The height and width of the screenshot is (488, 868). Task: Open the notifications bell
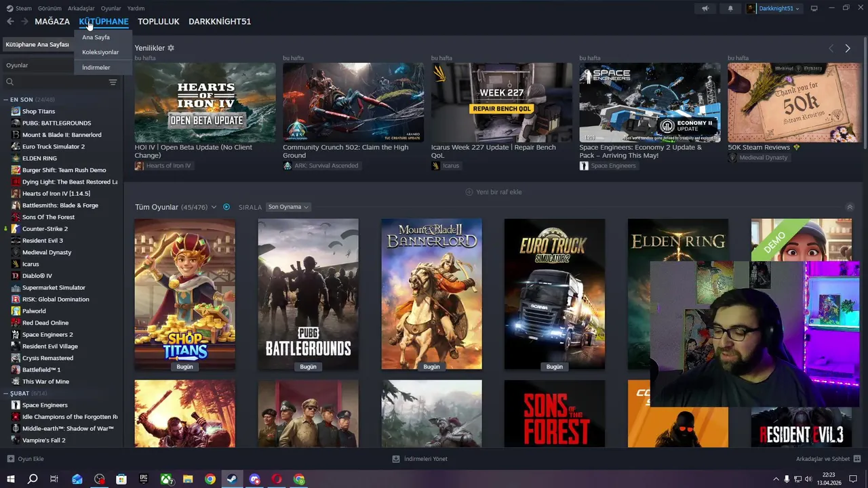point(730,8)
